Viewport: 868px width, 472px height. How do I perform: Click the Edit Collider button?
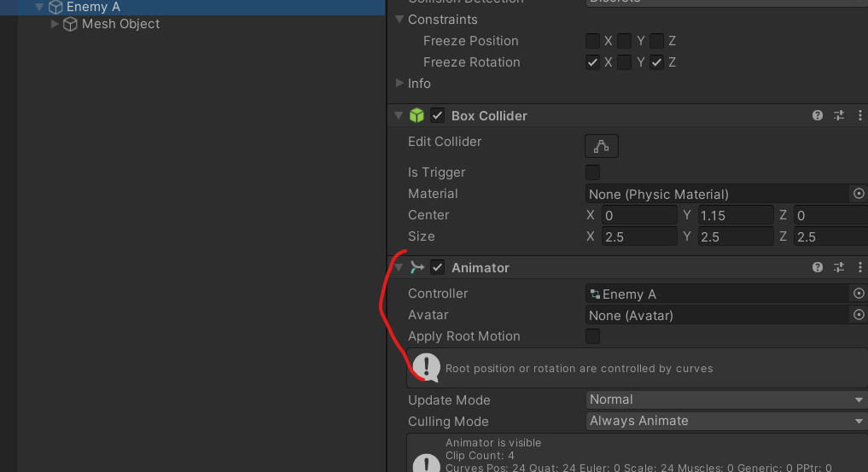[601, 146]
